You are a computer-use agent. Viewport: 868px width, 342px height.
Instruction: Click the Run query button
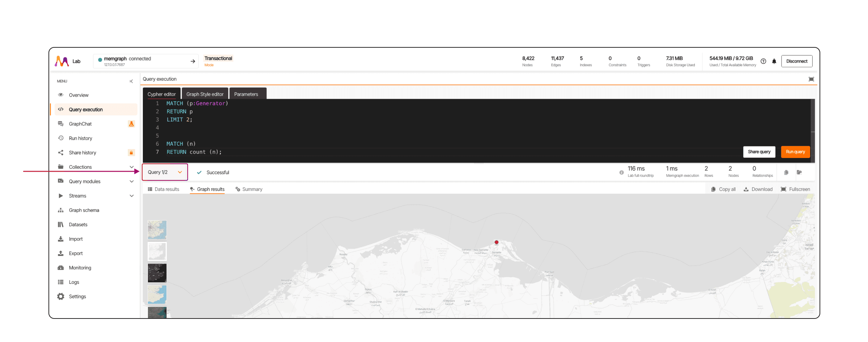pos(795,152)
